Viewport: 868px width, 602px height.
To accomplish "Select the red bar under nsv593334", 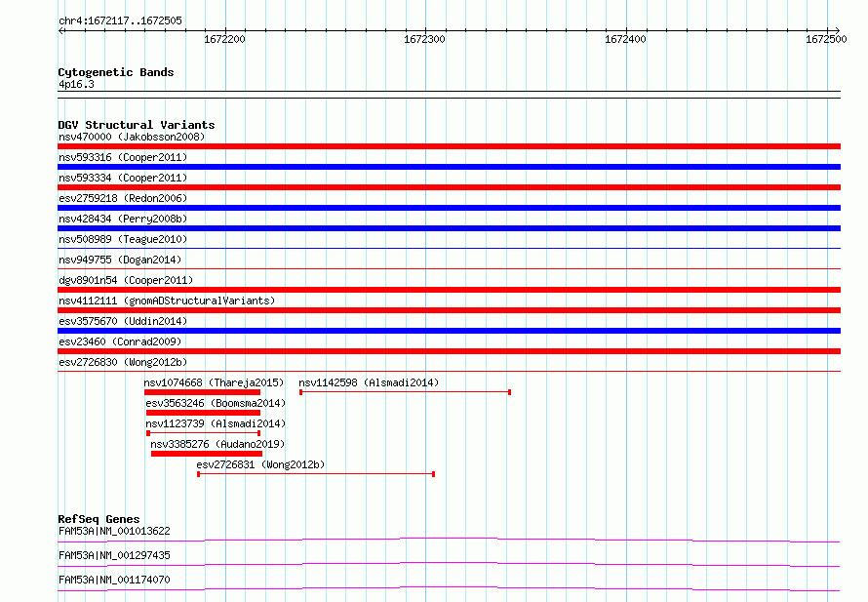I will tap(449, 187).
